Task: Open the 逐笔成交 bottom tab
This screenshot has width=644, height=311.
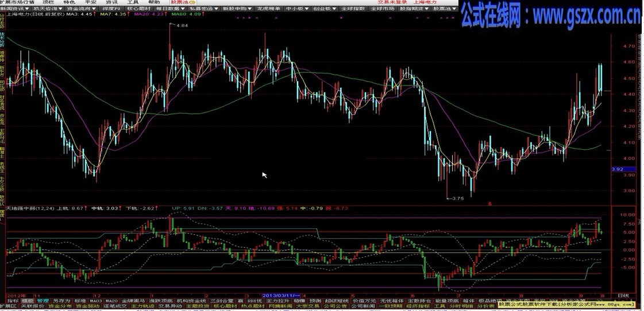Action: click(x=115, y=306)
